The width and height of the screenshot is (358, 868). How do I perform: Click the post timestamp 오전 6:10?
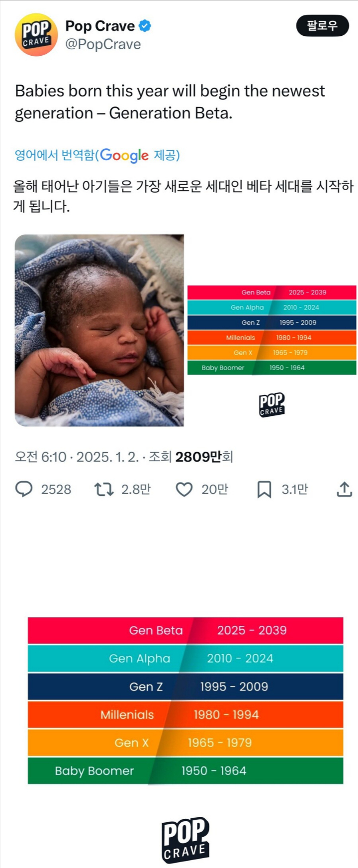tap(40, 457)
